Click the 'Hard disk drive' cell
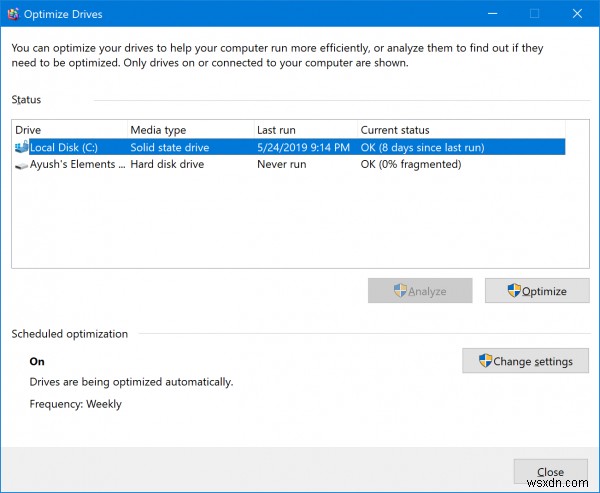This screenshot has width=600, height=493. [x=167, y=164]
